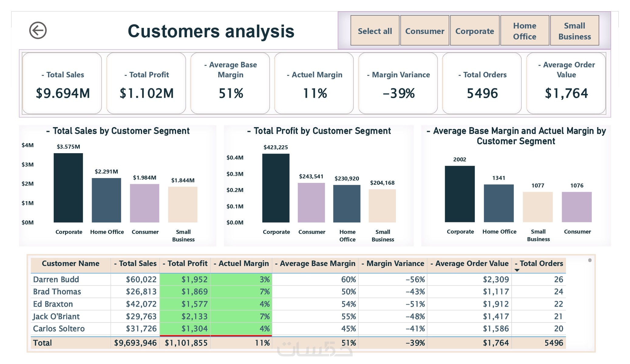The width and height of the screenshot is (630, 364).
Task: Click the Average Order Value column header
Action: coord(469,264)
